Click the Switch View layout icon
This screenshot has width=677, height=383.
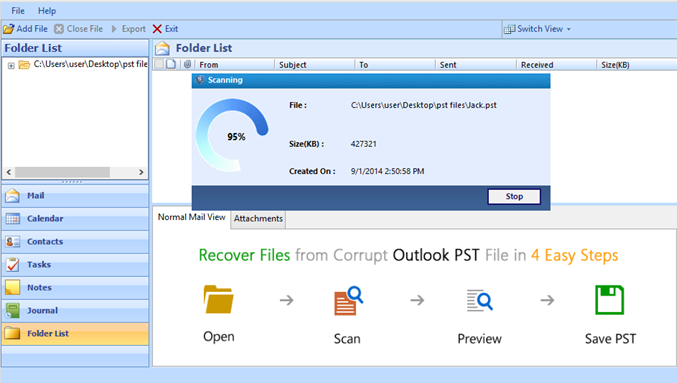[509, 29]
